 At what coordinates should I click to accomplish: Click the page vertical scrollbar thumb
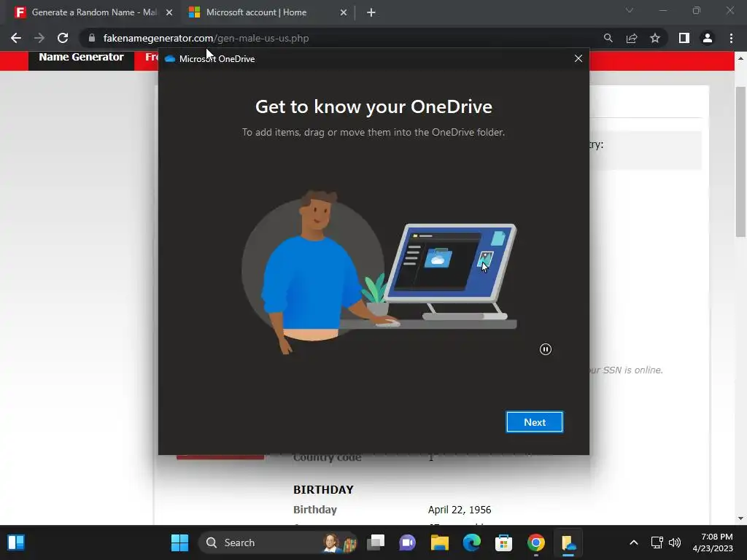pyautogui.click(x=740, y=161)
